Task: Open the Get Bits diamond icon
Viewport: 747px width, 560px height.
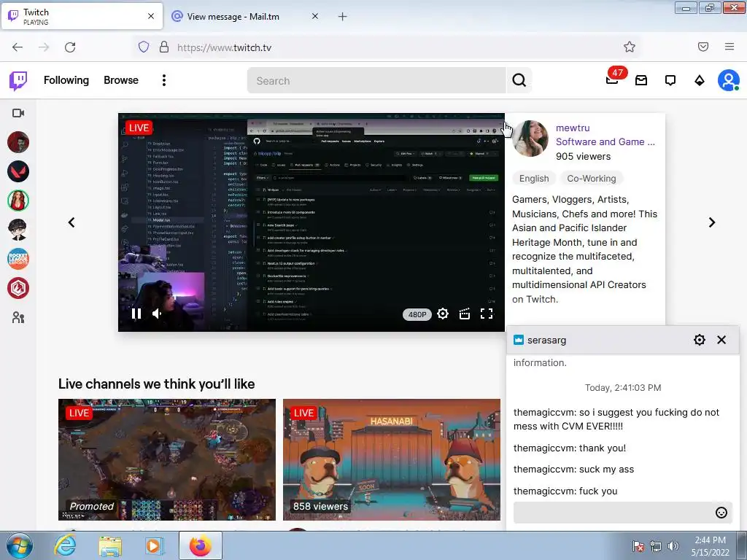Action: 700,80
